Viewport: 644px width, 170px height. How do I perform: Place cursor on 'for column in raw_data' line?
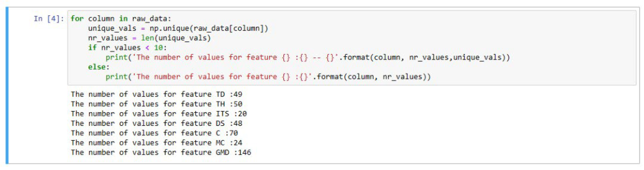coord(120,19)
